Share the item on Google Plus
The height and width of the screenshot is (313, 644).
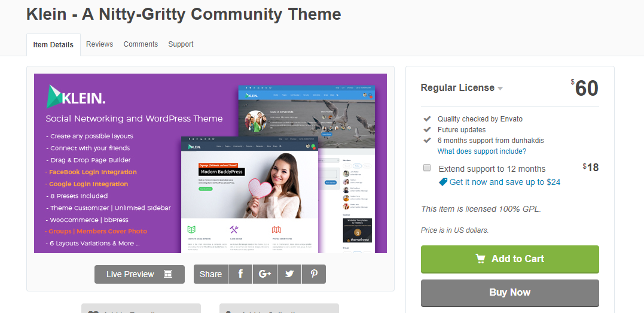[x=265, y=274]
